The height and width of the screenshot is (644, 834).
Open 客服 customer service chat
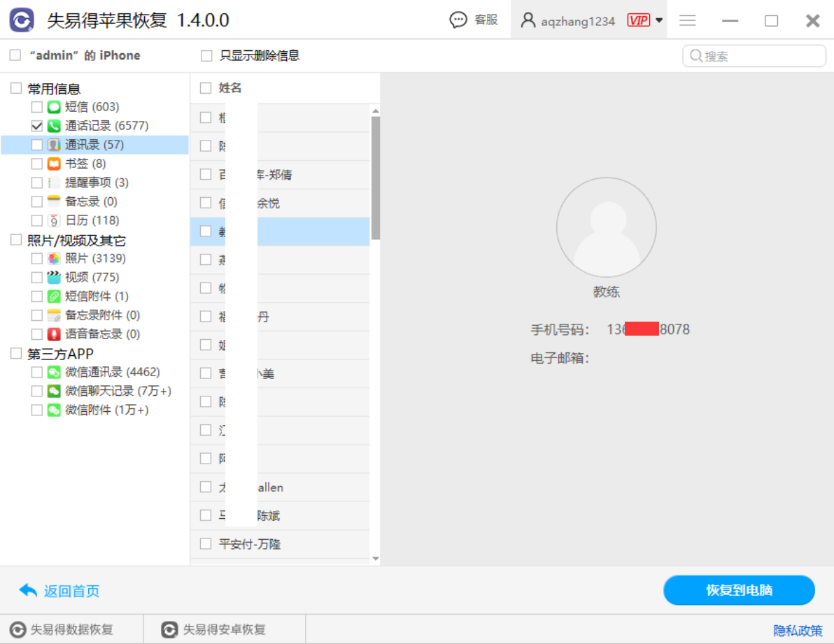click(474, 20)
